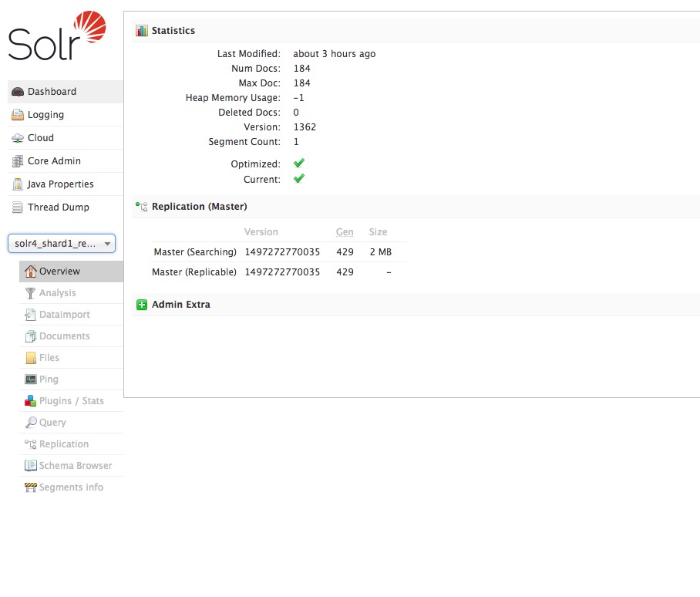
Task: Expand the Admin Extra section
Action: (181, 305)
